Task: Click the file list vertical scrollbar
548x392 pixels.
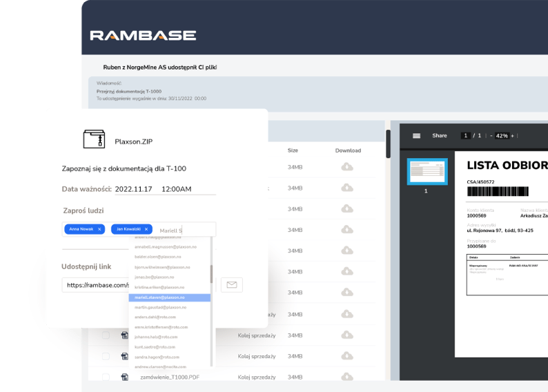Action: (x=388, y=144)
